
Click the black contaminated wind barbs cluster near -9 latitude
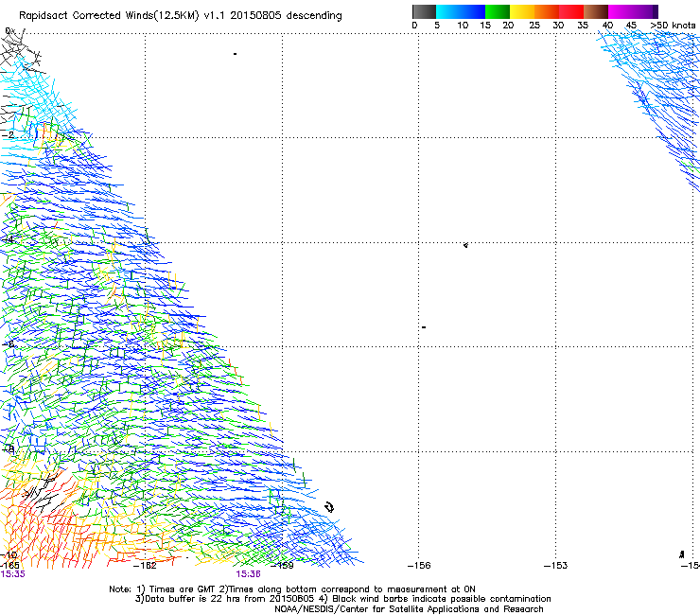pos(43,493)
